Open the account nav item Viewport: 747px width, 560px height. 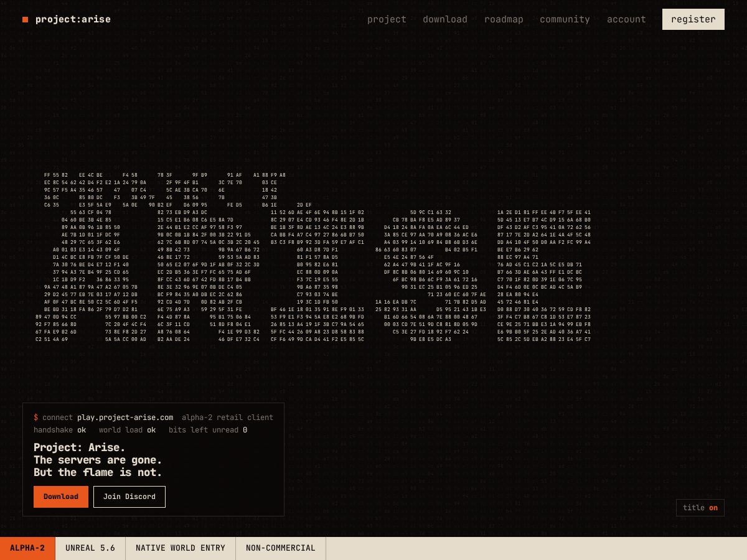pos(626,19)
